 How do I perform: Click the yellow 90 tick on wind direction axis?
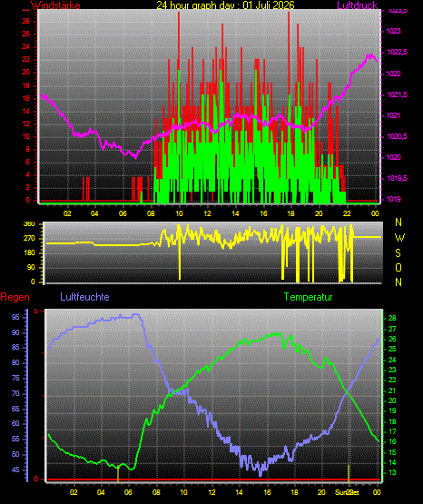[31, 267]
